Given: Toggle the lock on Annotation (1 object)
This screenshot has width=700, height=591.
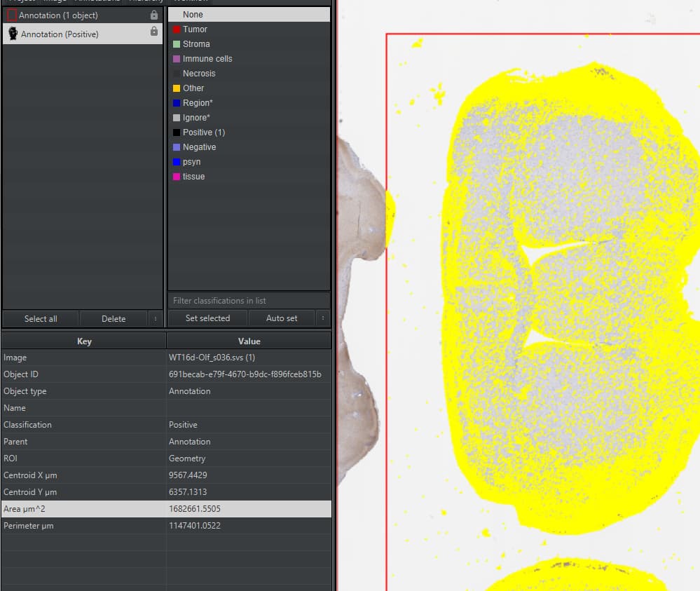Looking at the screenshot, I should click(155, 15).
